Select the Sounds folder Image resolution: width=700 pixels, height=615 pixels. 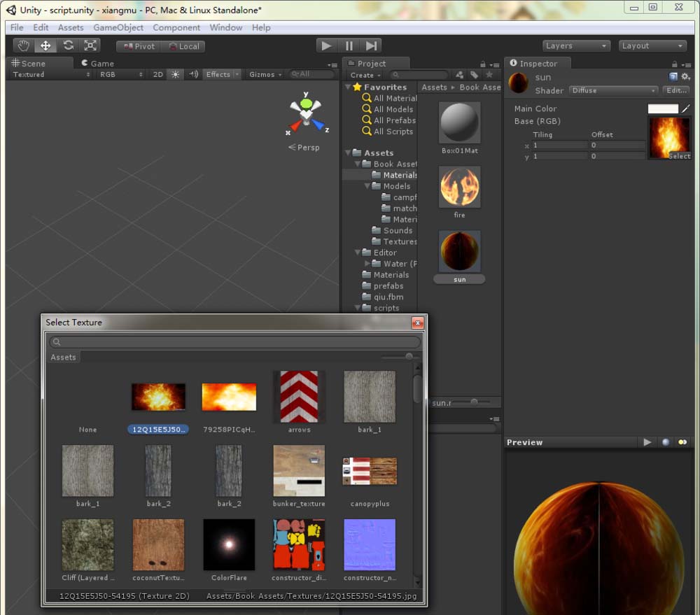pyautogui.click(x=392, y=231)
